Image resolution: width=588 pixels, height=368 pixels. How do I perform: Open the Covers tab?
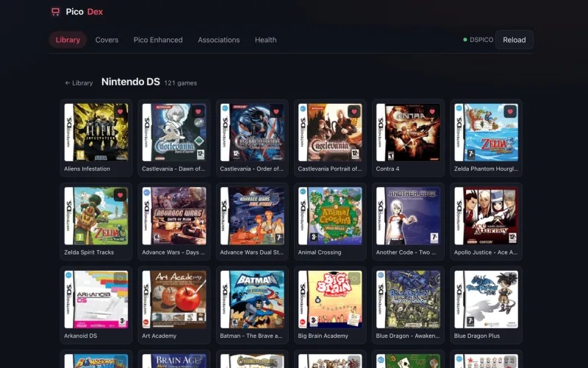click(x=107, y=40)
